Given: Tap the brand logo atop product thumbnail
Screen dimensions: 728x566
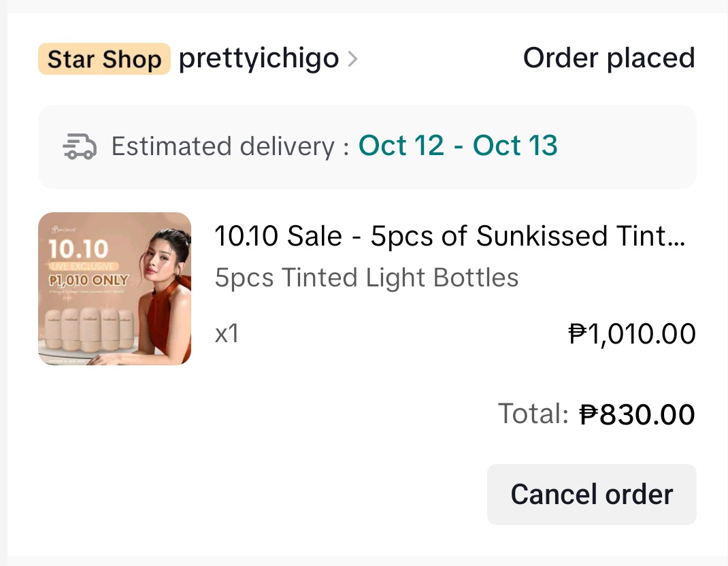Looking at the screenshot, I should [x=65, y=230].
